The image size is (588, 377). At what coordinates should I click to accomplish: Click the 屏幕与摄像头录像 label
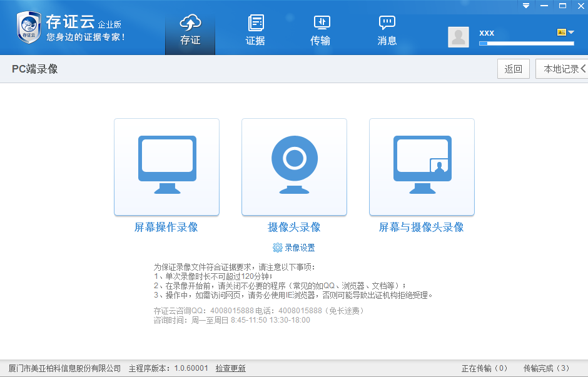(421, 227)
